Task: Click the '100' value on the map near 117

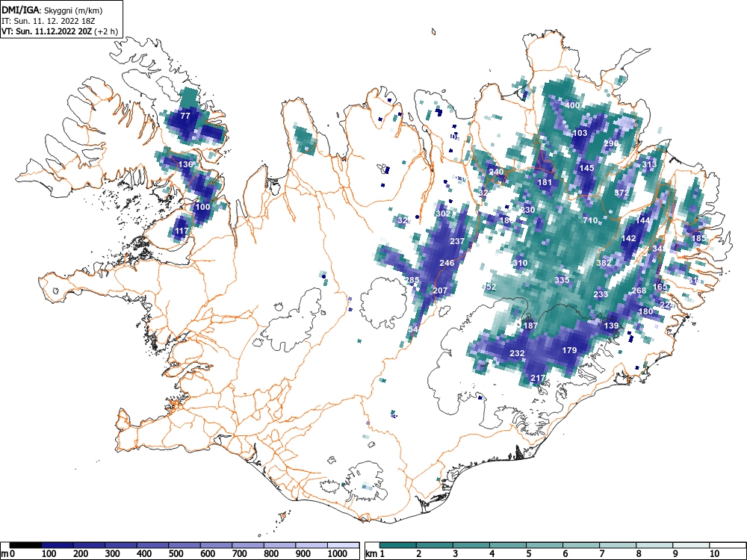Action: click(x=202, y=207)
